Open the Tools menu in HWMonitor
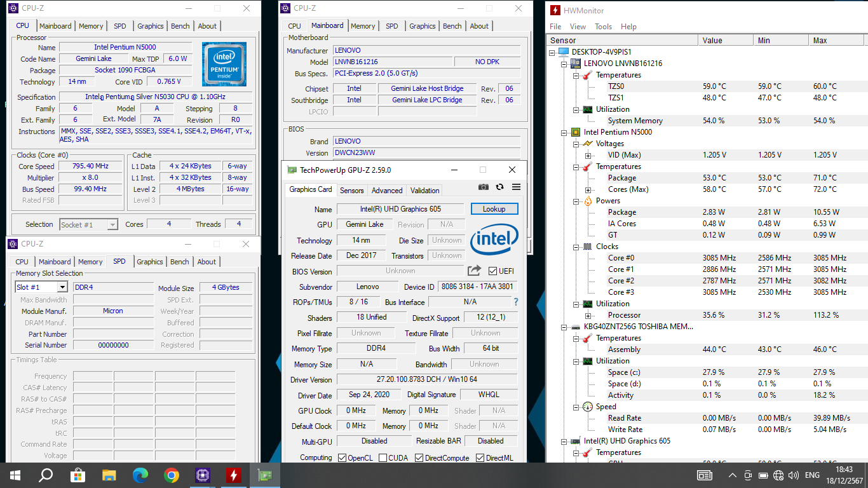 (603, 27)
